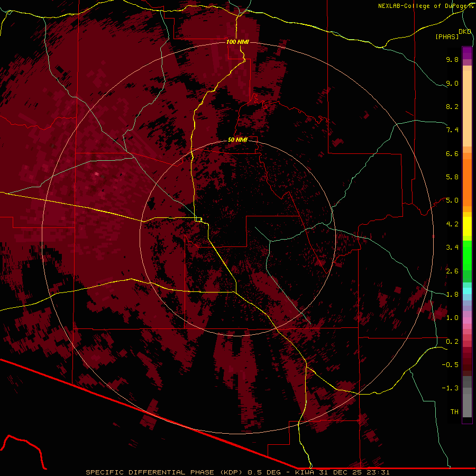Click the 0.5 DEG elevation angle text
Image resolution: width=476 pixels, height=476 pixels.
point(265,472)
